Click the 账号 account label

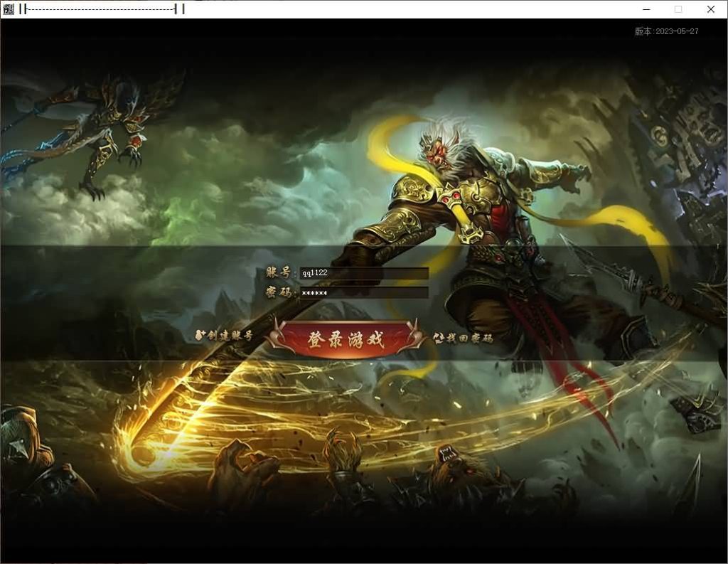click(x=279, y=273)
